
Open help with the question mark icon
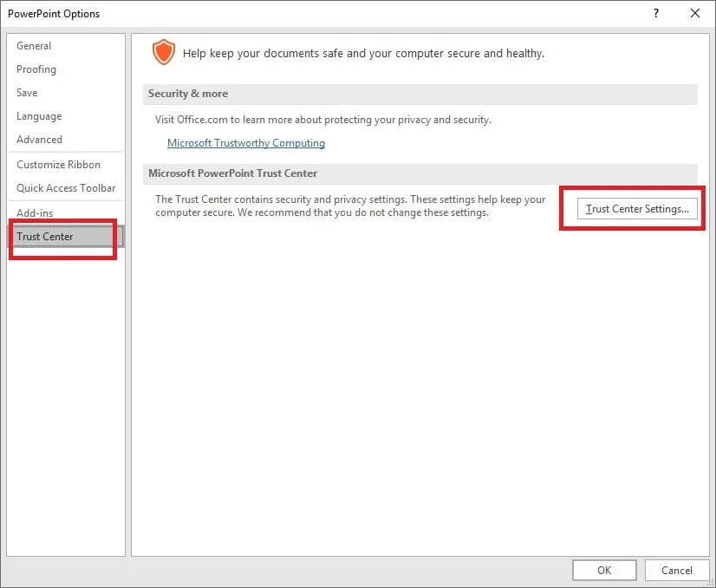coord(656,13)
